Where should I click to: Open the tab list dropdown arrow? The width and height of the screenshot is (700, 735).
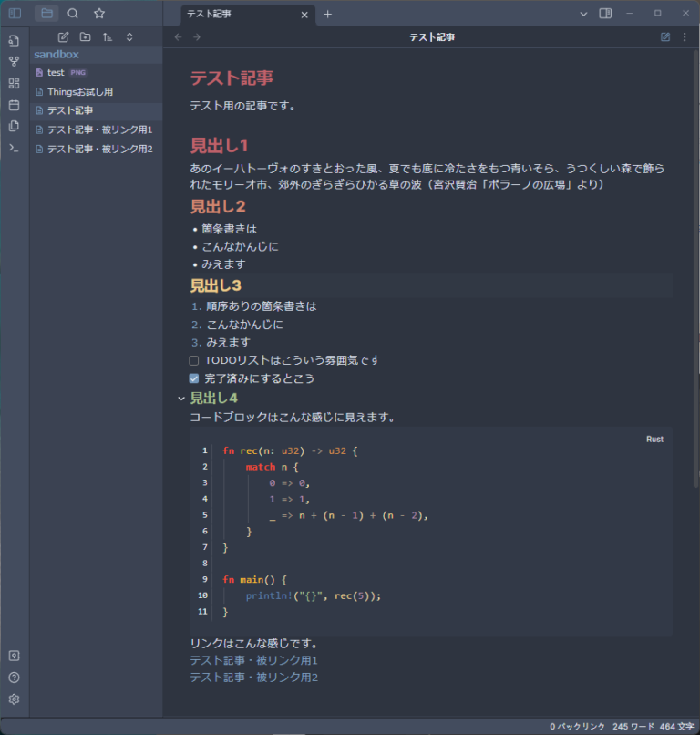(x=583, y=14)
